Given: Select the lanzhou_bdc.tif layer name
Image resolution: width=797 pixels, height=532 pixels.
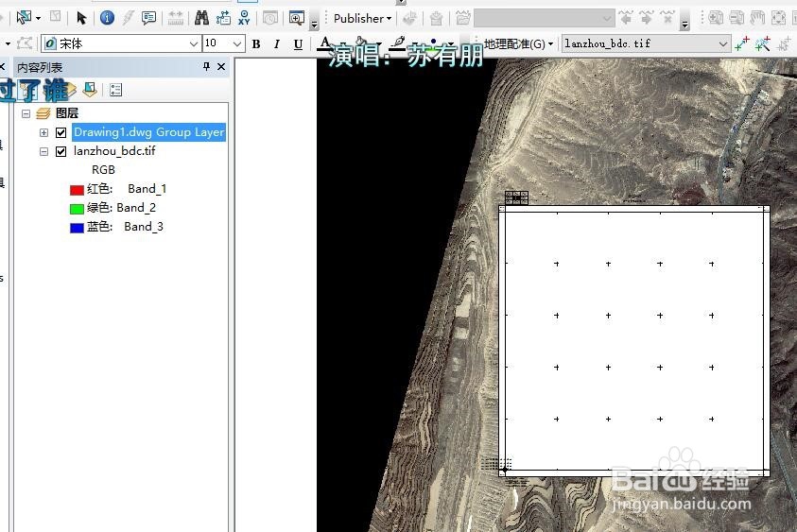Looking at the screenshot, I should coord(114,151).
